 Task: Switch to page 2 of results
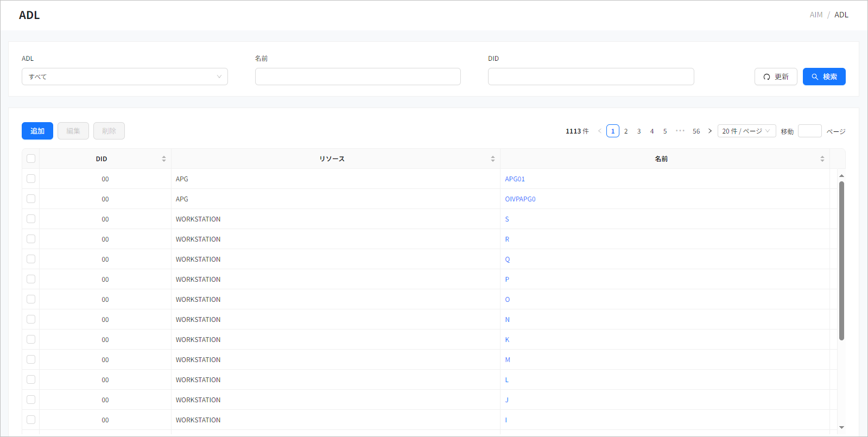626,131
